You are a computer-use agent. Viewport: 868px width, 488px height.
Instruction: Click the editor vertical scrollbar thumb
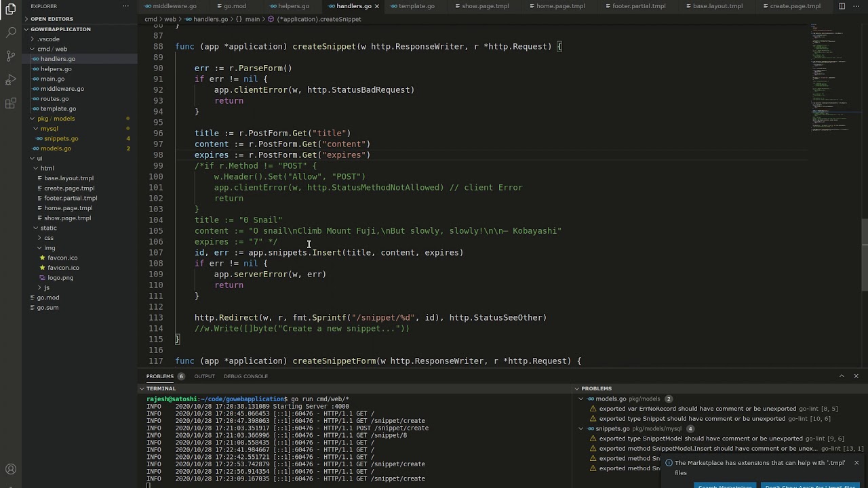pyautogui.click(x=865, y=256)
